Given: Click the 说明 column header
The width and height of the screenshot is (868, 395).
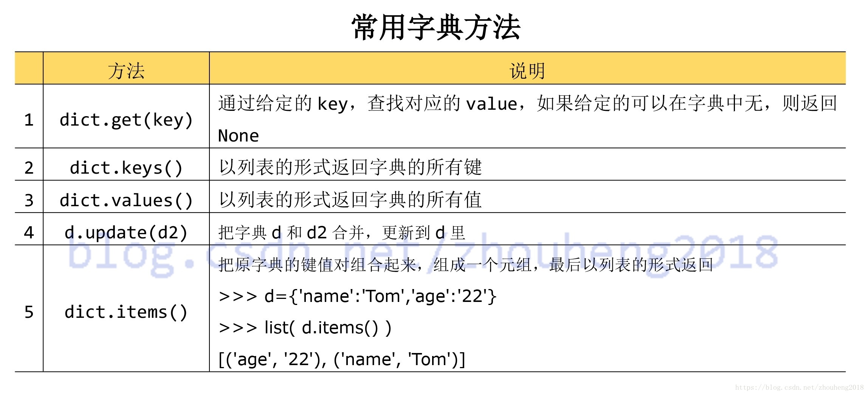Looking at the screenshot, I should [527, 71].
